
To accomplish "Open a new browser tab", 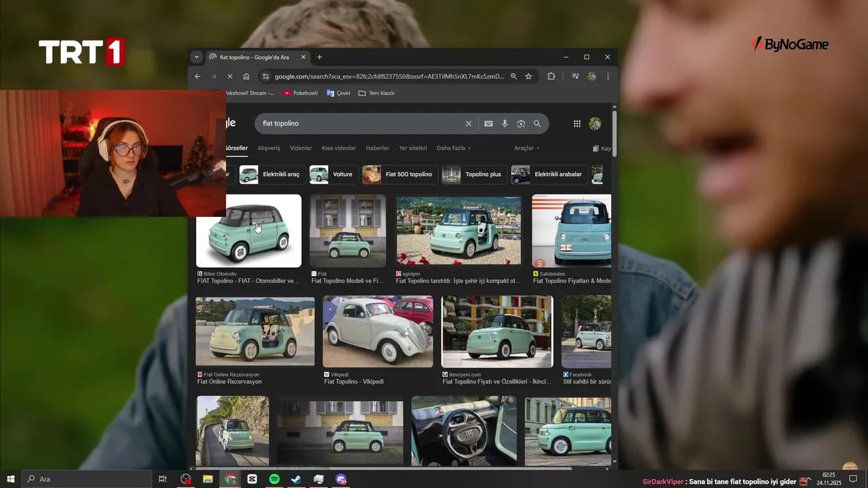I will 319,57.
